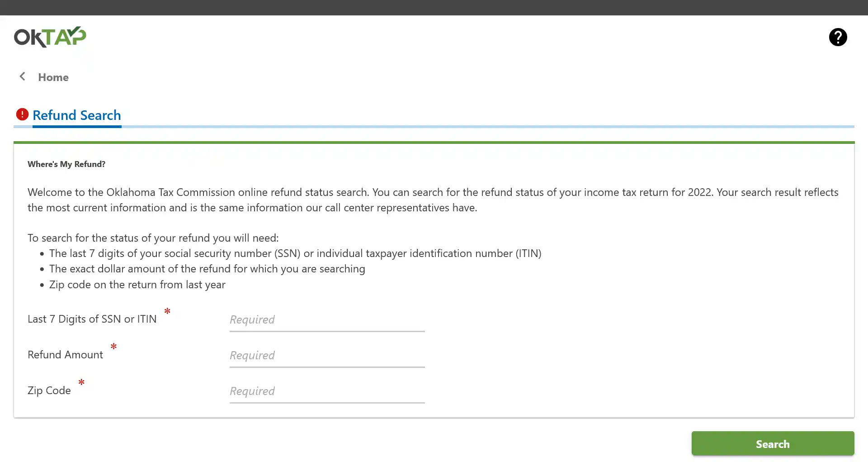Click the OkTAP logo
This screenshot has height=462, width=868.
[x=50, y=37]
